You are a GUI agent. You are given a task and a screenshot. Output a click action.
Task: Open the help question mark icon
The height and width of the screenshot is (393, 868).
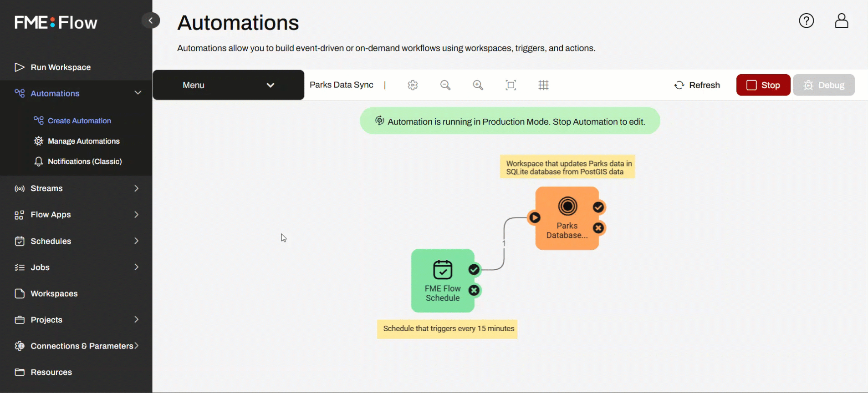806,21
